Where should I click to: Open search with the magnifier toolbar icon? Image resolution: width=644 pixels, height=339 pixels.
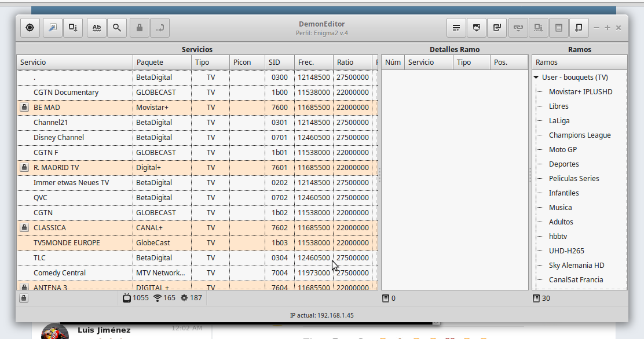[116, 27]
